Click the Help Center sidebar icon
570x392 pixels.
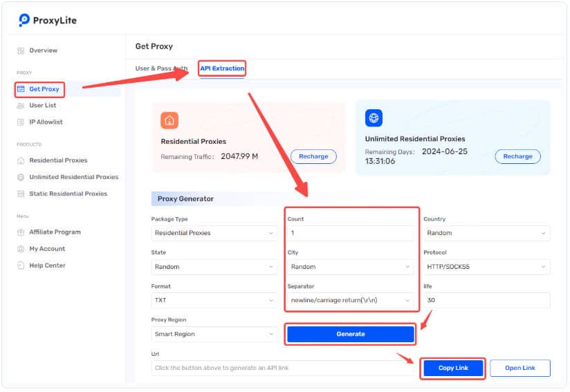point(21,266)
